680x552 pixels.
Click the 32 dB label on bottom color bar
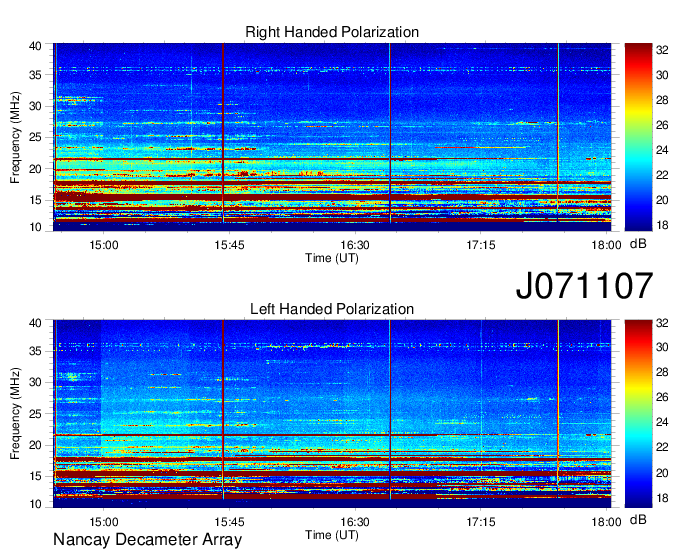click(x=662, y=323)
